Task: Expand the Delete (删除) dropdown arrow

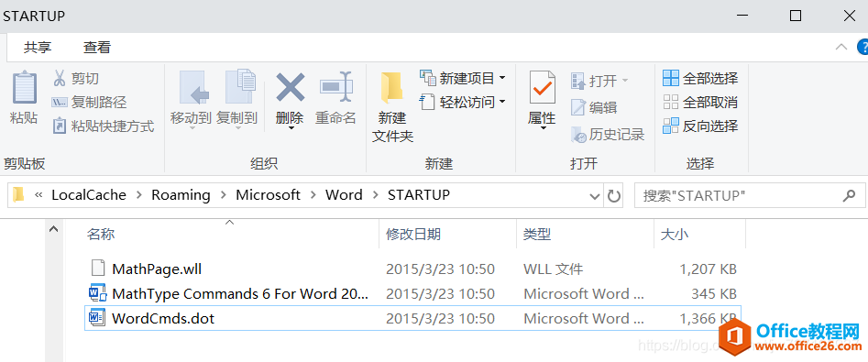Action: click(291, 129)
